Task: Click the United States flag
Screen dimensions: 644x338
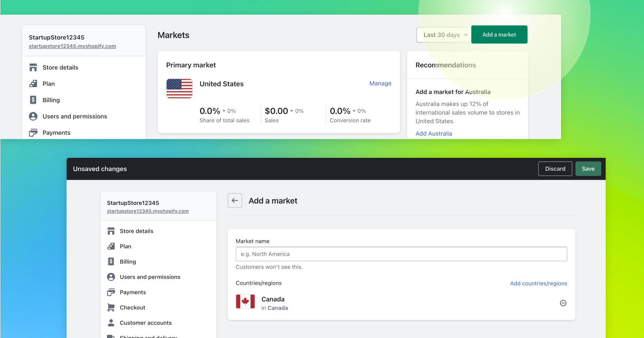Action: click(x=179, y=89)
